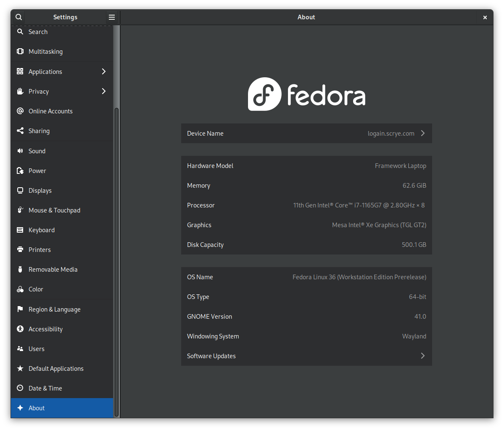Image resolution: width=504 pixels, height=430 pixels.
Task: Select Removable Media in the sidebar
Action: 62,270
